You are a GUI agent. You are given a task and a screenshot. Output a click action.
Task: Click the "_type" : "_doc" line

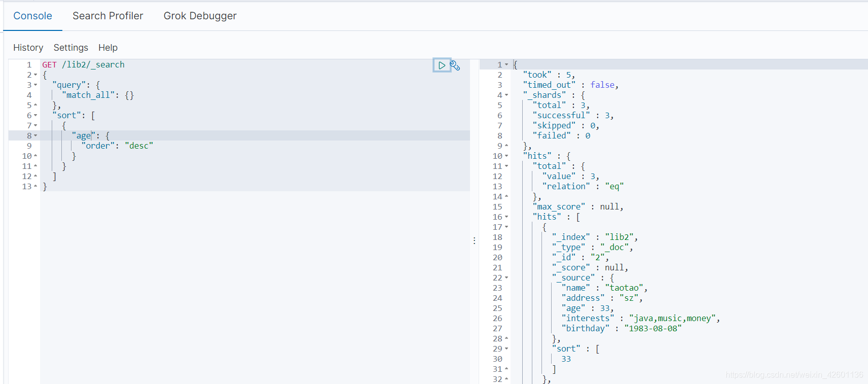tap(593, 247)
